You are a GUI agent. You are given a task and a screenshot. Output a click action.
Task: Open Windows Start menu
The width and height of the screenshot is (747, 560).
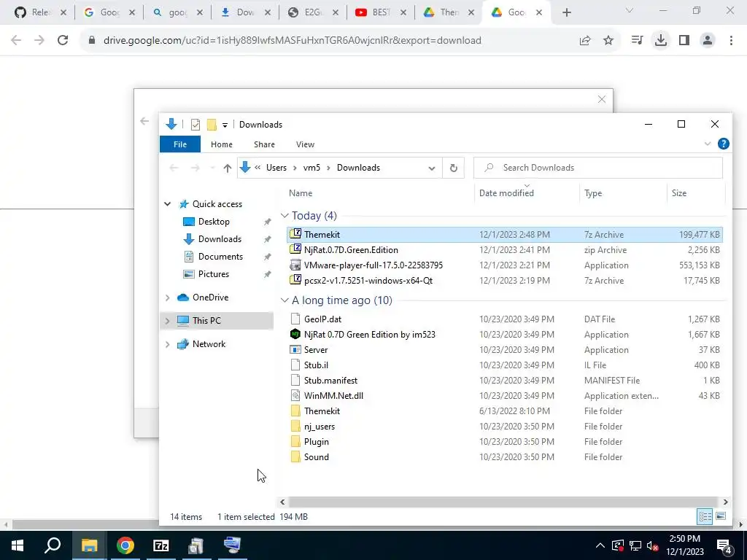pos(18,545)
